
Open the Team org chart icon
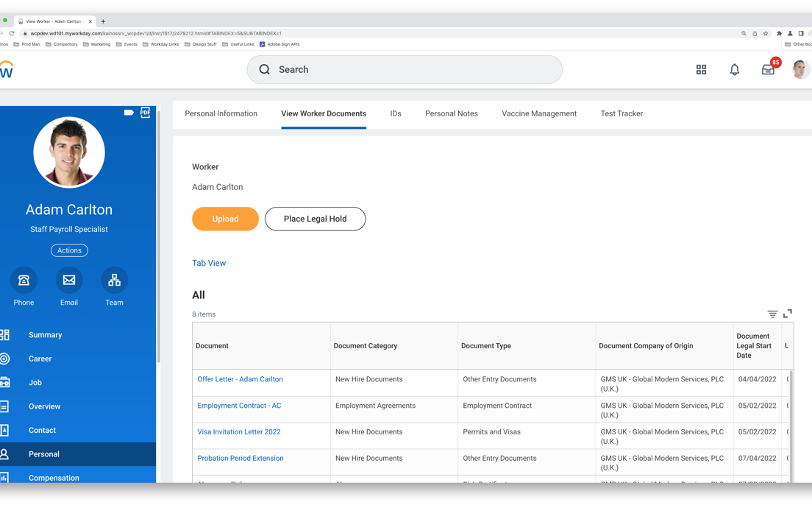(x=114, y=281)
